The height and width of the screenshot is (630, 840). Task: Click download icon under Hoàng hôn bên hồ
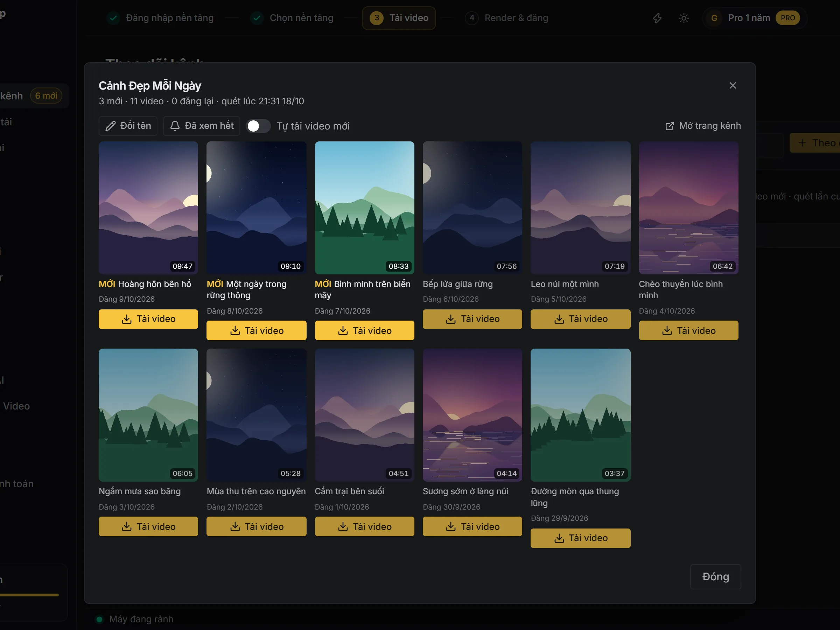pyautogui.click(x=126, y=319)
